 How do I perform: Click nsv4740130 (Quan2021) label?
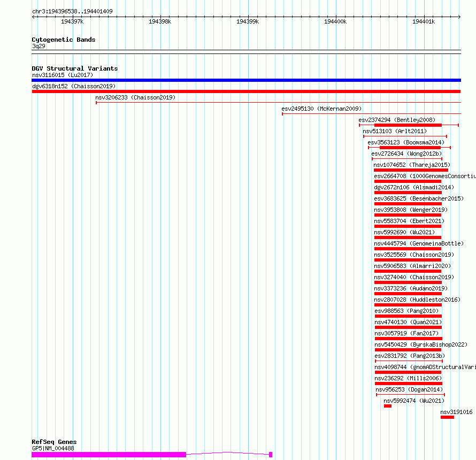coord(408,322)
